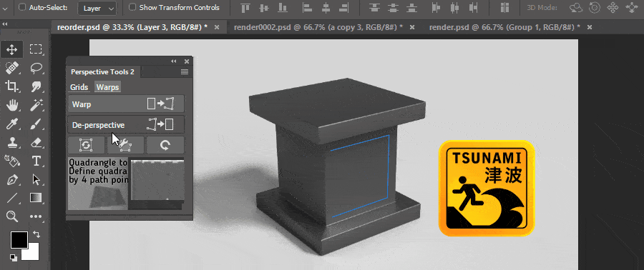The height and width of the screenshot is (270, 644).
Task: Switch to reorder.psd document tab
Action: (132, 27)
